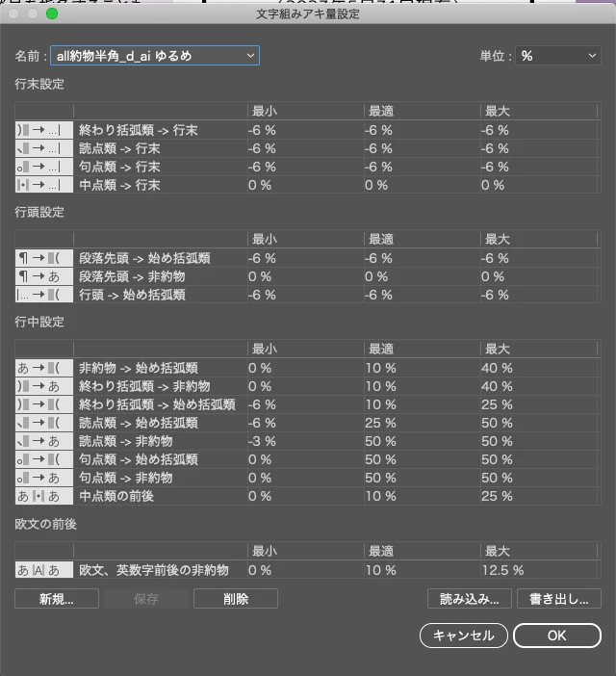
Task: Click the 行頭 -> 始め括弧類 row icon
Action: point(44,295)
